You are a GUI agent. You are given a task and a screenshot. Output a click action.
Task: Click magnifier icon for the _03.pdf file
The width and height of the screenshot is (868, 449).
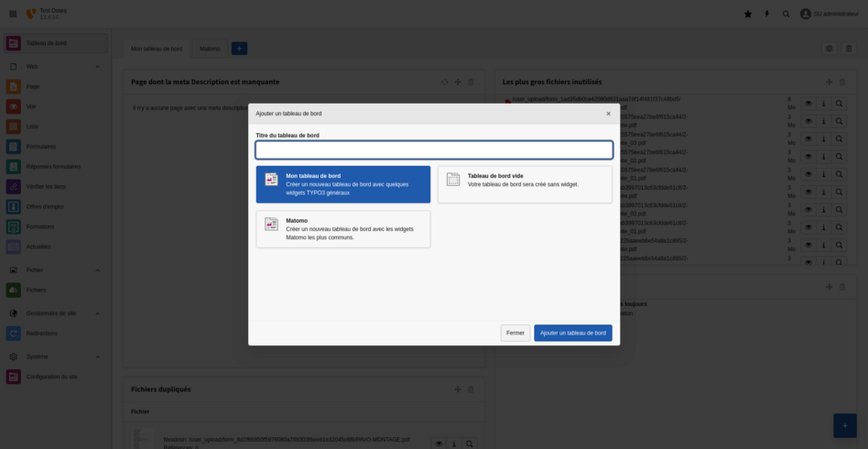pyautogui.click(x=840, y=139)
